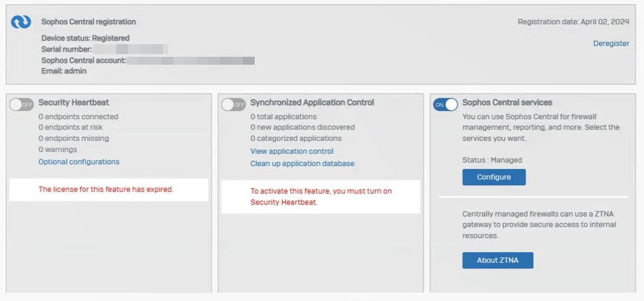Click the Sophos Central registration heading
The height and width of the screenshot is (301, 644).
click(x=88, y=22)
